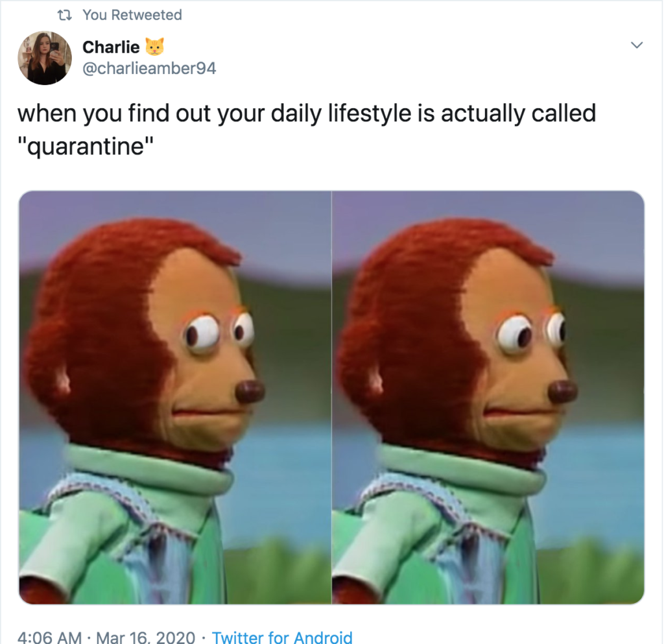Click the word "quarantine" in the tweet
The width and height of the screenshot is (664, 644).
point(85,147)
